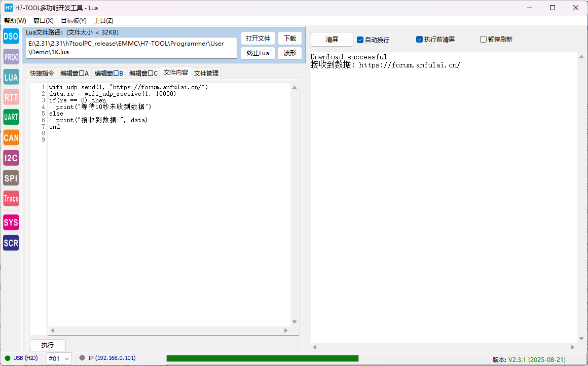Viewport: 588px width, 366px height.
Task: Open the CAN bus tool
Action: tap(11, 137)
